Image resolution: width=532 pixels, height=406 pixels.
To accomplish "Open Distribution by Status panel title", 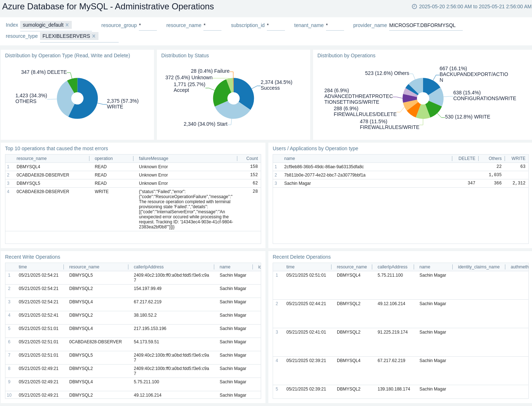I will [x=185, y=55].
